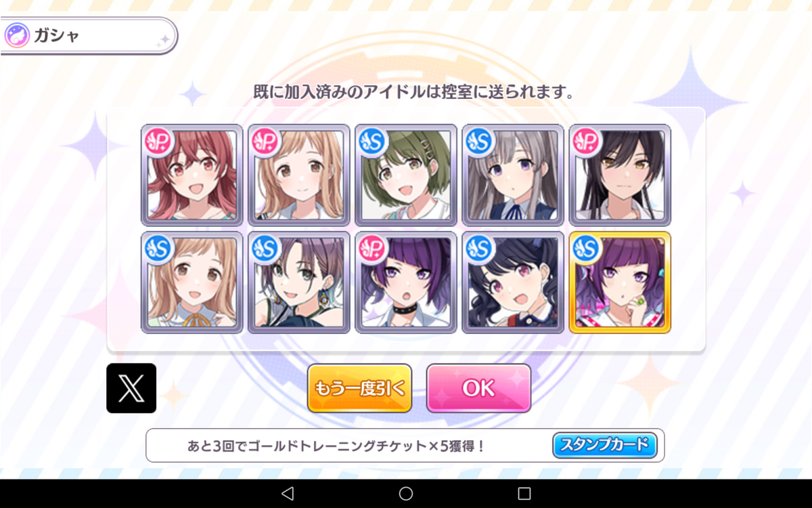Select the gray-haired idol with blue ribbon
Viewport: 812px width, 508px height.
click(513, 175)
